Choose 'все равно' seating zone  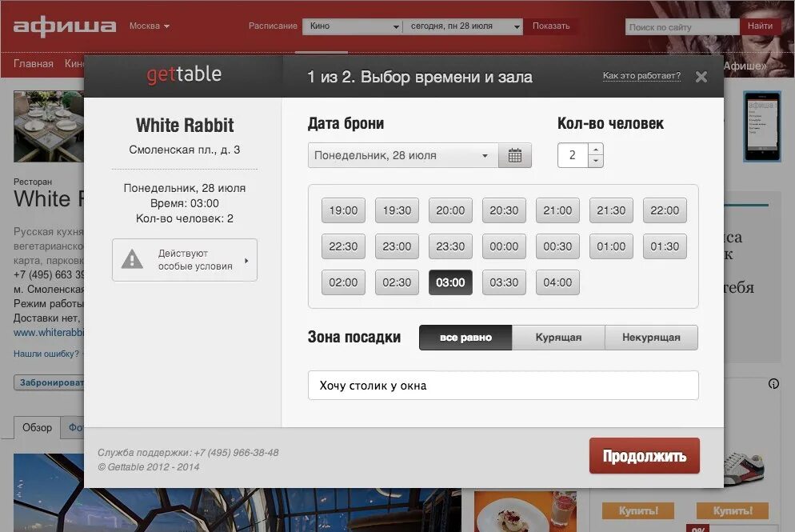coord(465,338)
